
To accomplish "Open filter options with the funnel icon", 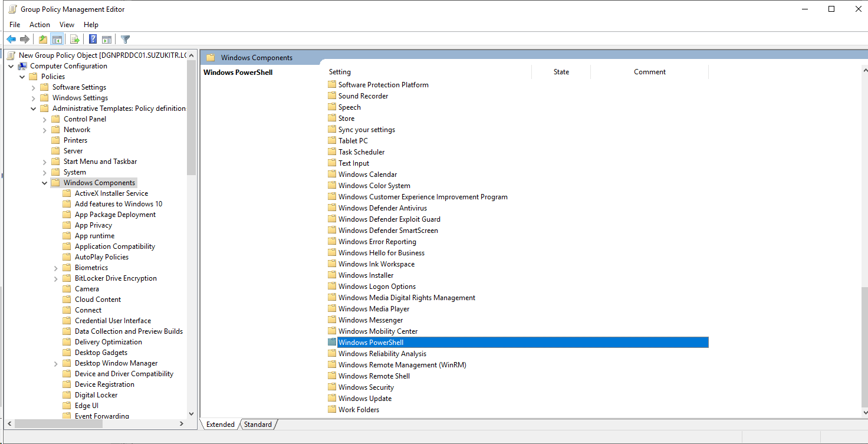I will (124, 39).
